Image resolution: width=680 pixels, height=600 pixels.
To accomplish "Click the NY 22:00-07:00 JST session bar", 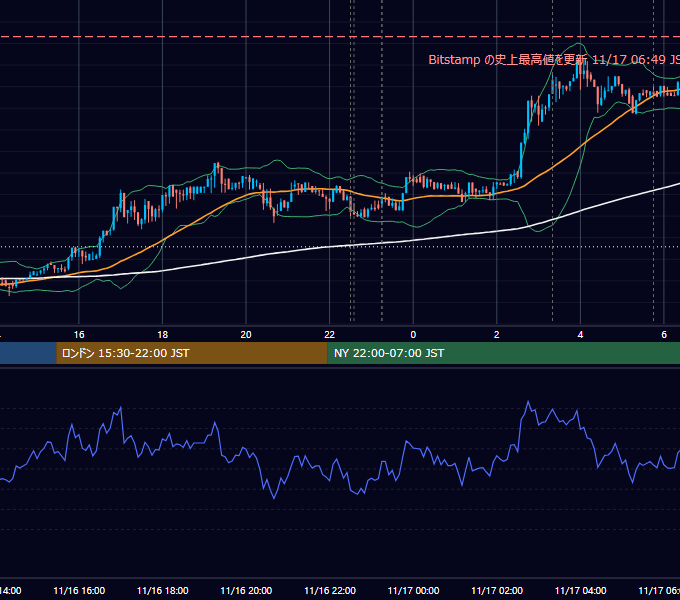I will (x=503, y=353).
